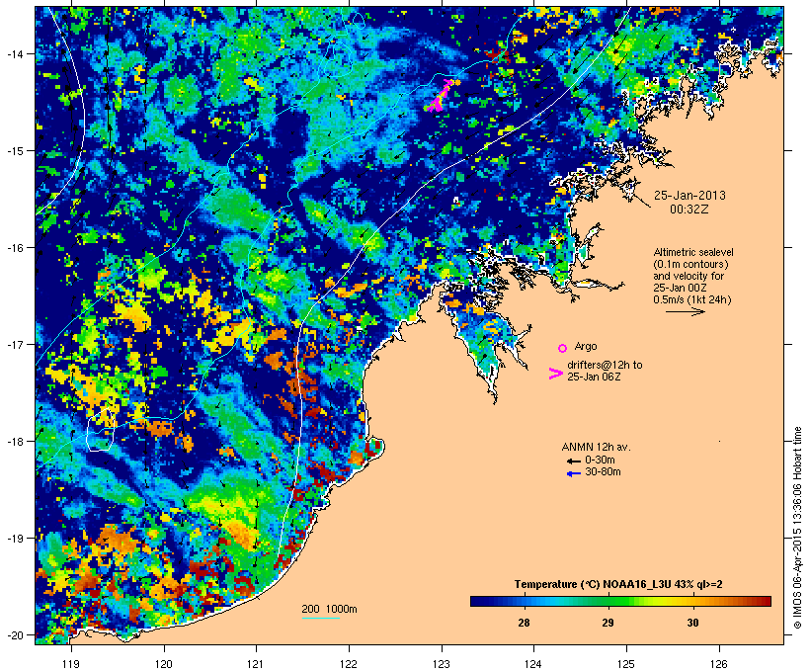Click the latitude axis label -19
This screenshot has height=672, width=810.
click(14, 539)
